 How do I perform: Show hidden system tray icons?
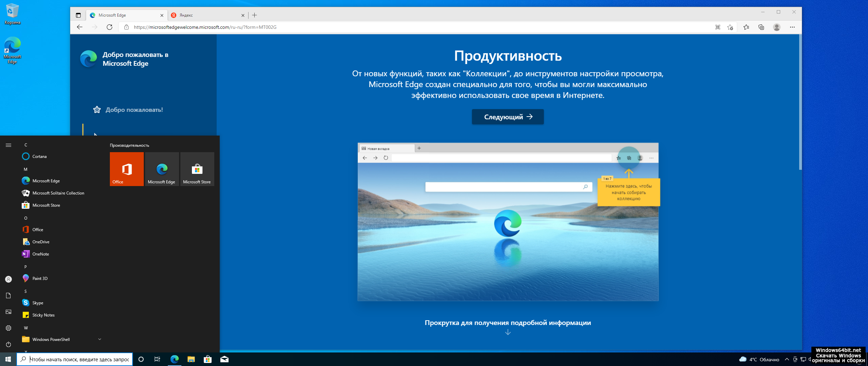click(787, 359)
